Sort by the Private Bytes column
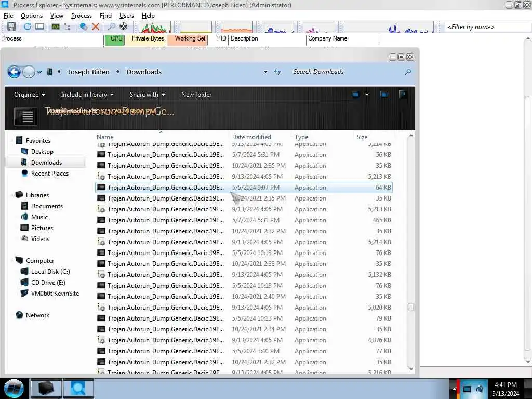This screenshot has width=532, height=399. coord(145,38)
